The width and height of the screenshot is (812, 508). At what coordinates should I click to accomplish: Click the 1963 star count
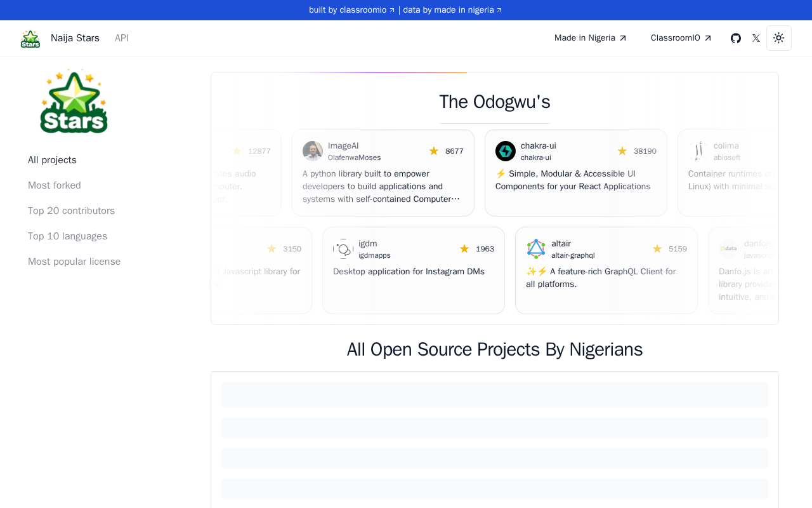tap(485, 249)
